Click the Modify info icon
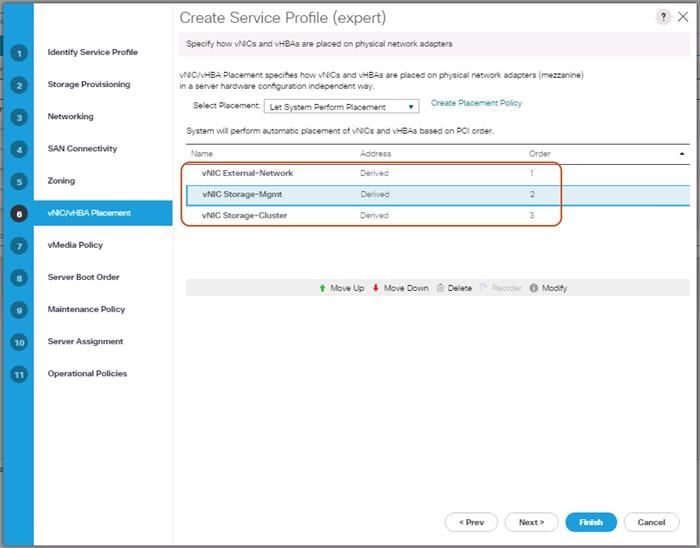This screenshot has width=700, height=548. pos(533,288)
